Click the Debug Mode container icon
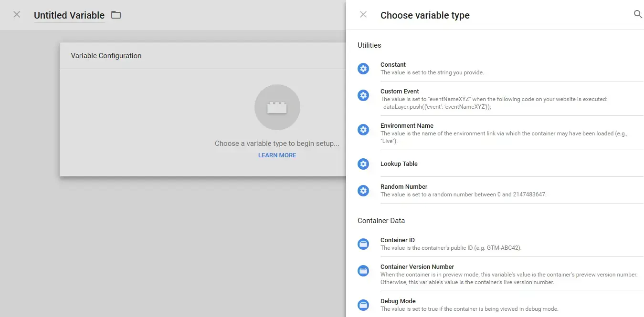Image resolution: width=644 pixels, height=317 pixels. 363,305
